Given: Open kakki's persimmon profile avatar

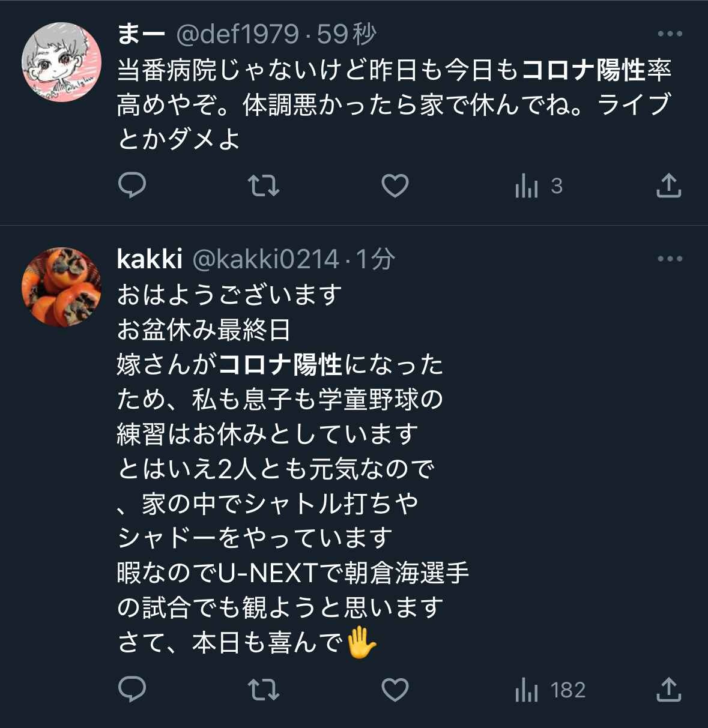Looking at the screenshot, I should tap(62, 287).
